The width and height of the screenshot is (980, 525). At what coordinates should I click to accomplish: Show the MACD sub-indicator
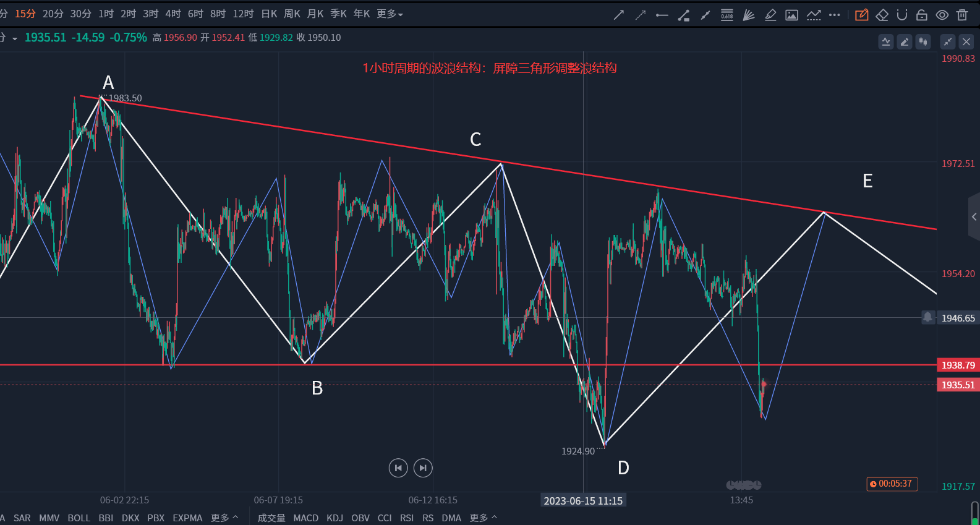(x=306, y=518)
